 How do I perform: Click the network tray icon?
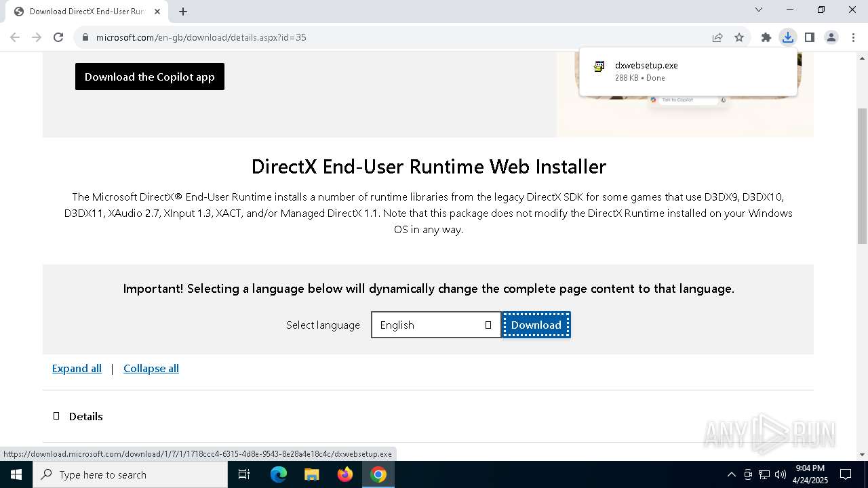[764, 474]
